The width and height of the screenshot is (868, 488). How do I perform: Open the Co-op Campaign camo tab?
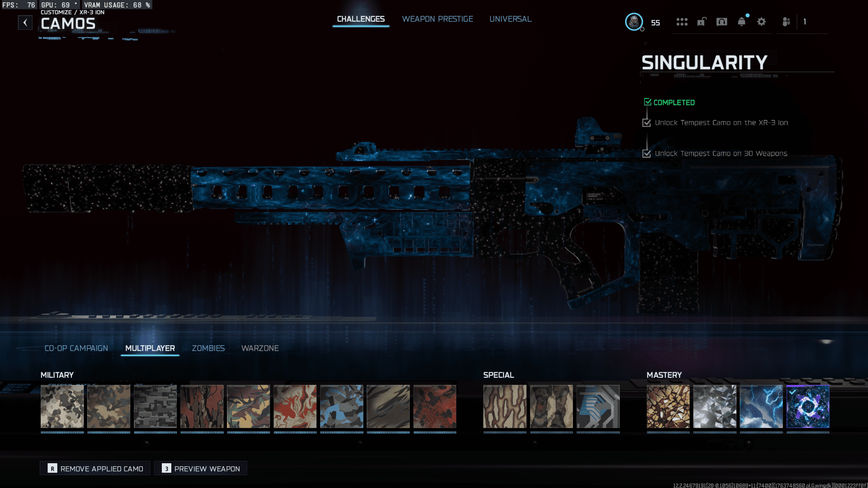click(76, 348)
